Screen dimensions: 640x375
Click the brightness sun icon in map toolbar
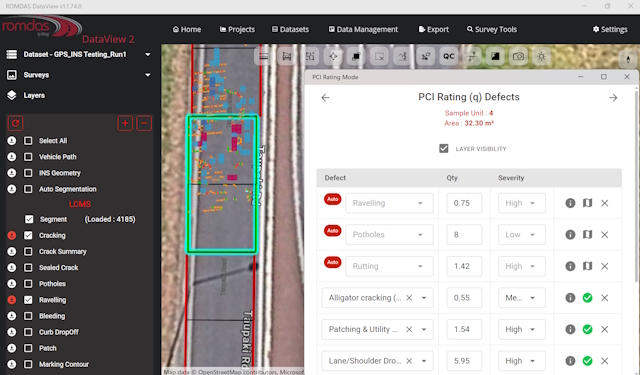pyautogui.click(x=542, y=56)
